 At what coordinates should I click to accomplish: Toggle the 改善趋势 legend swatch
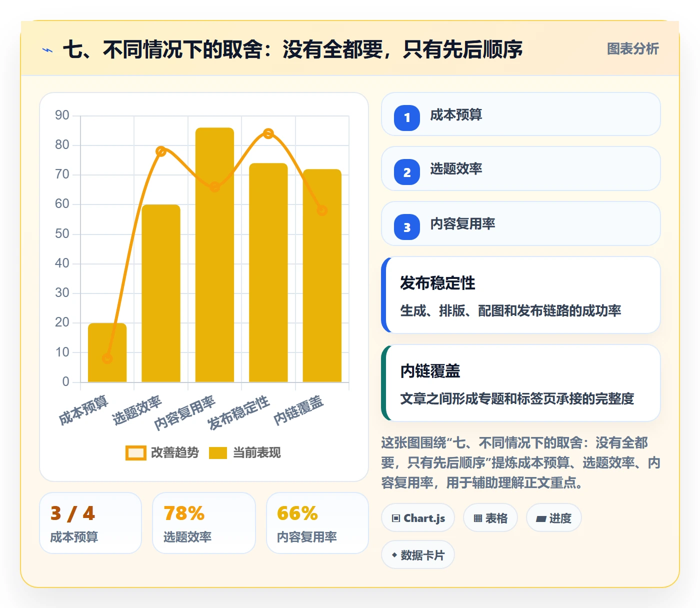point(135,453)
